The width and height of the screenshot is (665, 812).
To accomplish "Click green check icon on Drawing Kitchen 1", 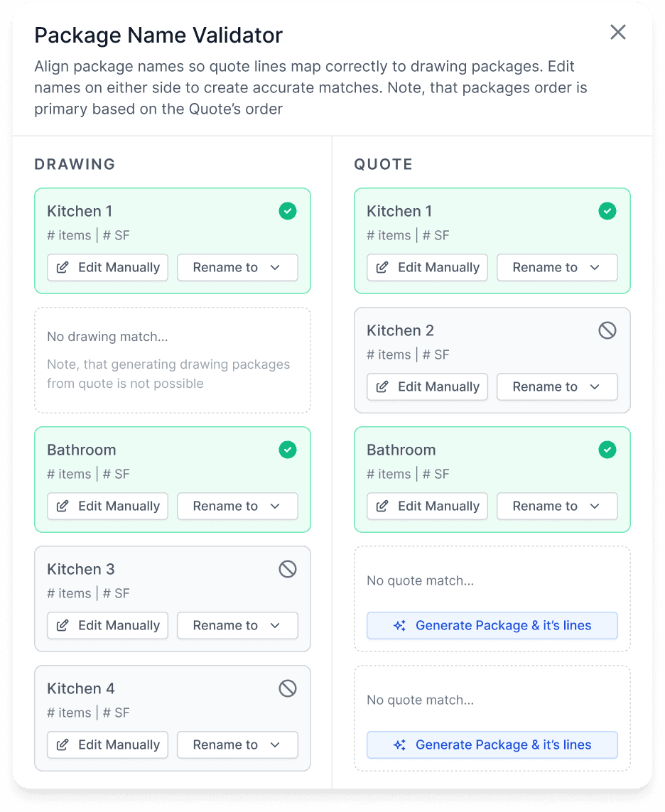I will click(x=288, y=211).
